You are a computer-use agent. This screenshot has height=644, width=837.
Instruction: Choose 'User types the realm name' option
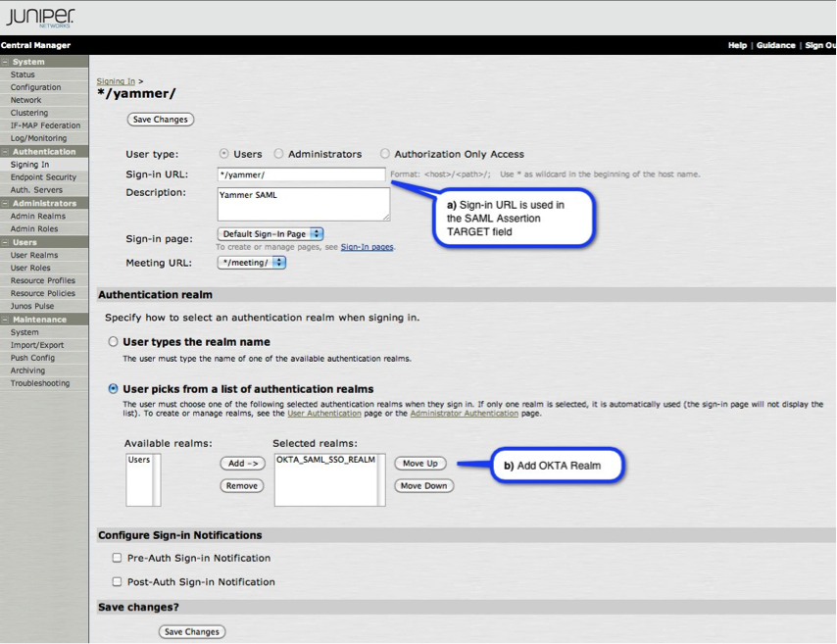pyautogui.click(x=114, y=342)
